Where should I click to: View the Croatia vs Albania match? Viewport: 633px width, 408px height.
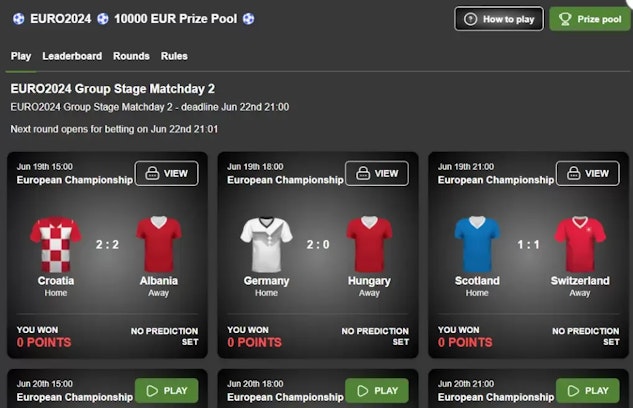pos(166,173)
